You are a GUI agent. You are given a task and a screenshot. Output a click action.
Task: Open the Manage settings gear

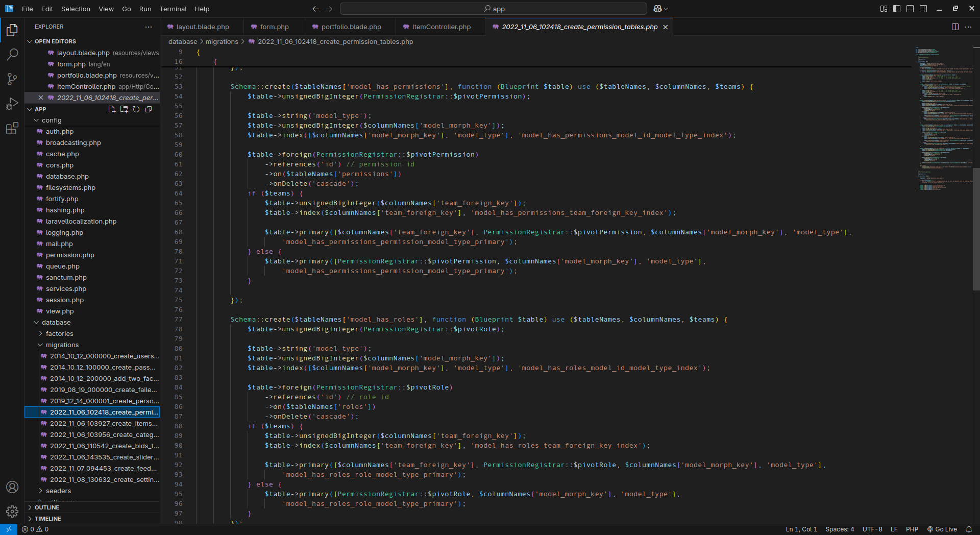pos(12,511)
